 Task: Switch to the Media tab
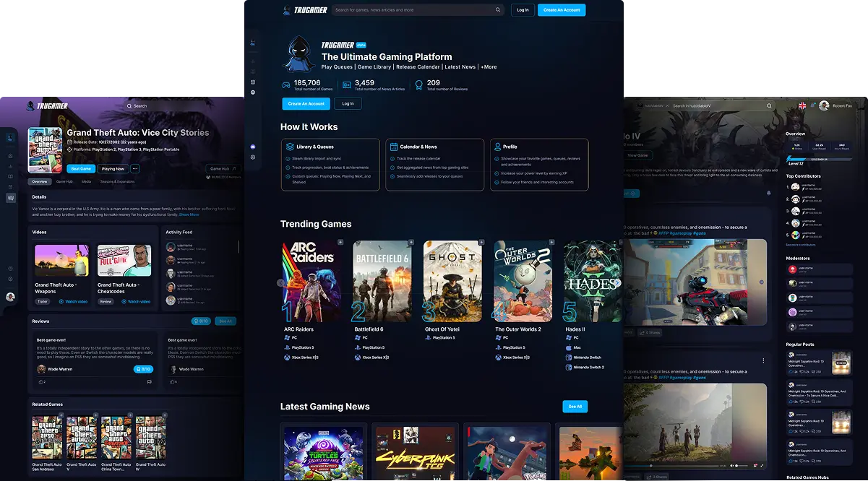pos(86,182)
